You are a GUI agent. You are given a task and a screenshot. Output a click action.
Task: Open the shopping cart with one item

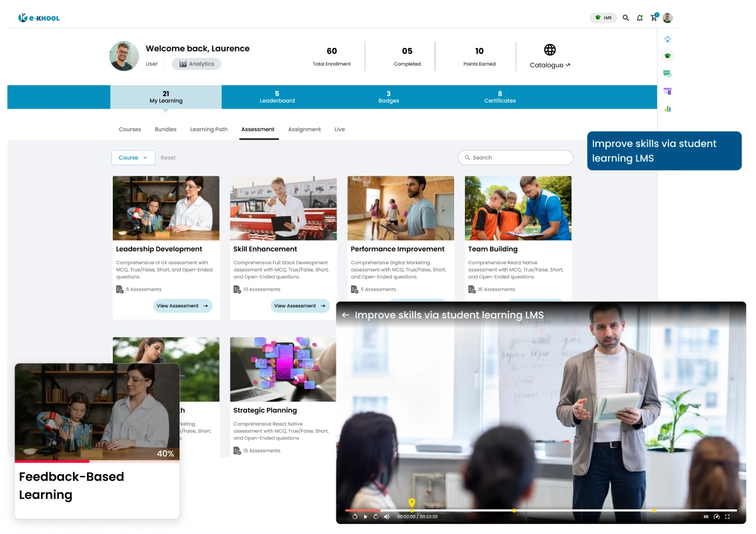coord(654,18)
